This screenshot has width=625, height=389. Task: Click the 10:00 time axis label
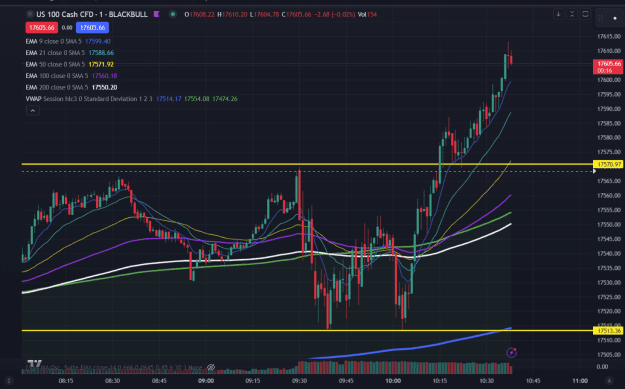393,381
